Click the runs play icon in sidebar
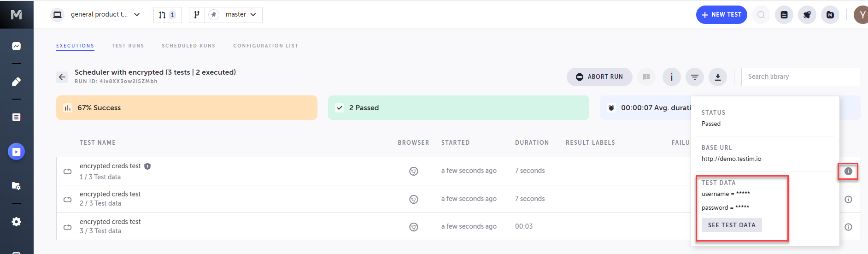The width and height of the screenshot is (868, 254). [16, 152]
